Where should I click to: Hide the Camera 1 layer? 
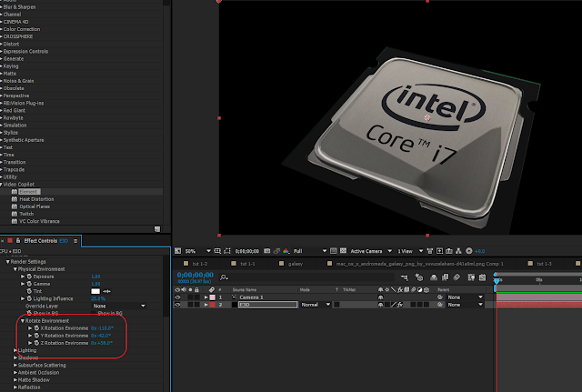click(x=177, y=297)
